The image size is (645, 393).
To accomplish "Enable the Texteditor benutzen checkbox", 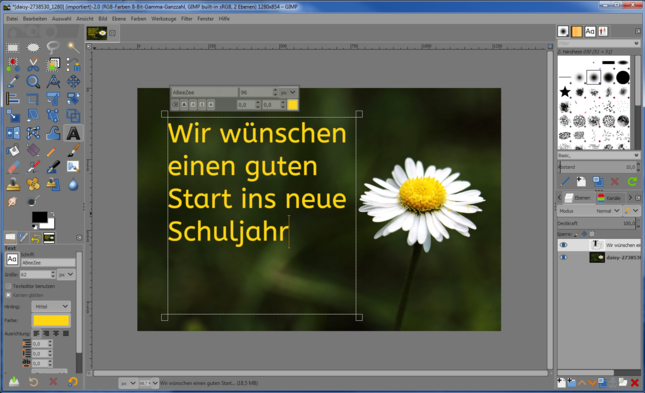I will point(8,286).
